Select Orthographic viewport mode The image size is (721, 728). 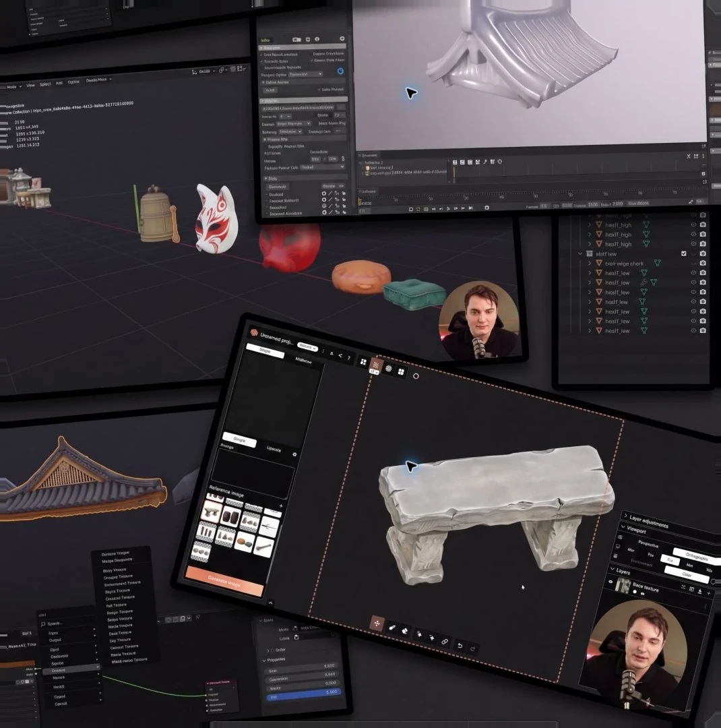click(x=696, y=555)
